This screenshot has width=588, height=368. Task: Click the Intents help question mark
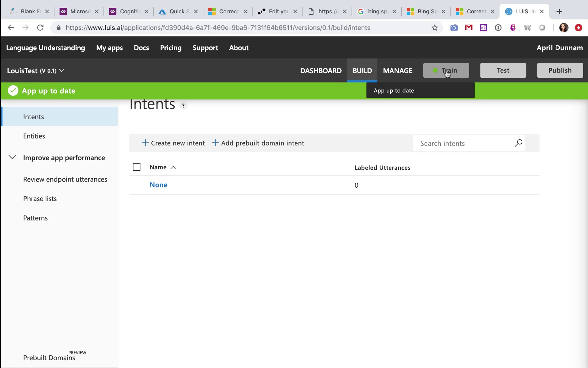(x=183, y=106)
